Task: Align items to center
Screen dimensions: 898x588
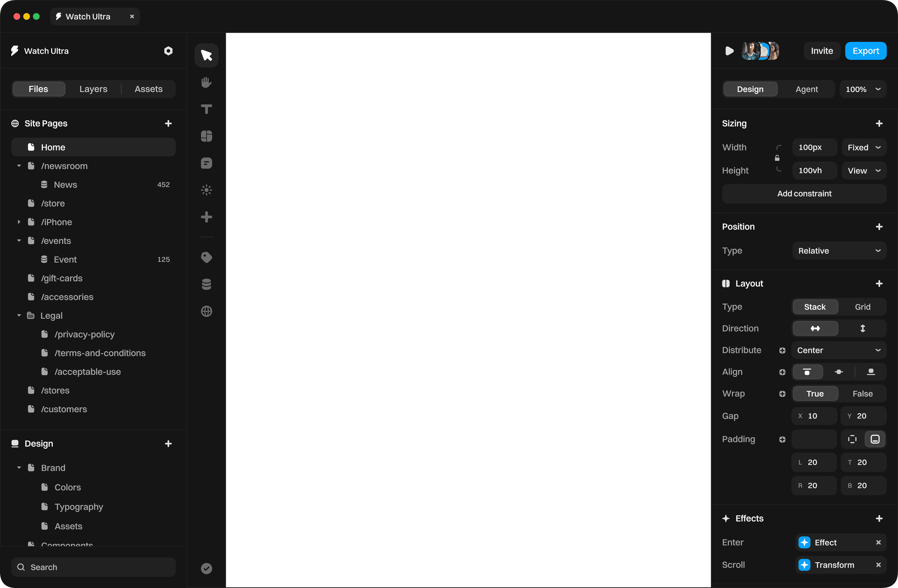Action: click(x=839, y=372)
